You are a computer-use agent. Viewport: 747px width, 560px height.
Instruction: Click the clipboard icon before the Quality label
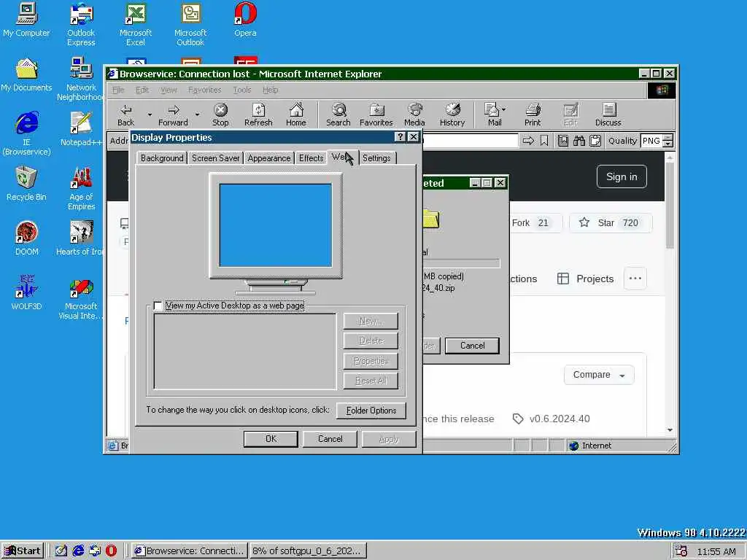tap(595, 141)
